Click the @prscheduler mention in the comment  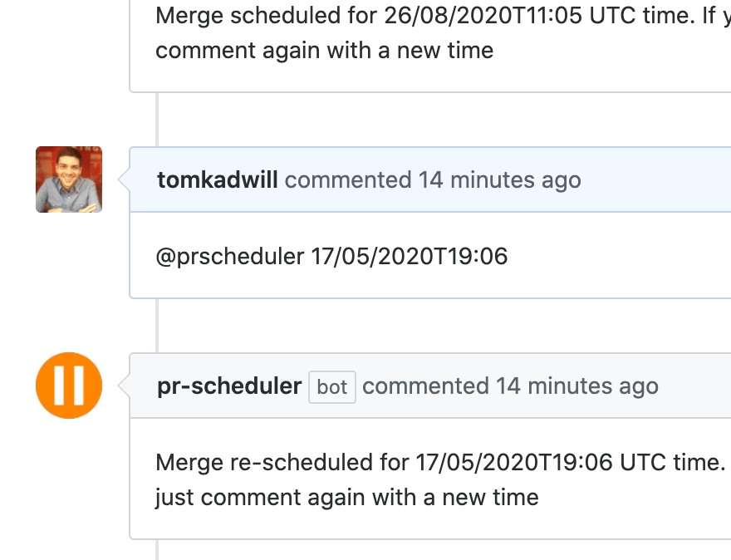[230, 257]
